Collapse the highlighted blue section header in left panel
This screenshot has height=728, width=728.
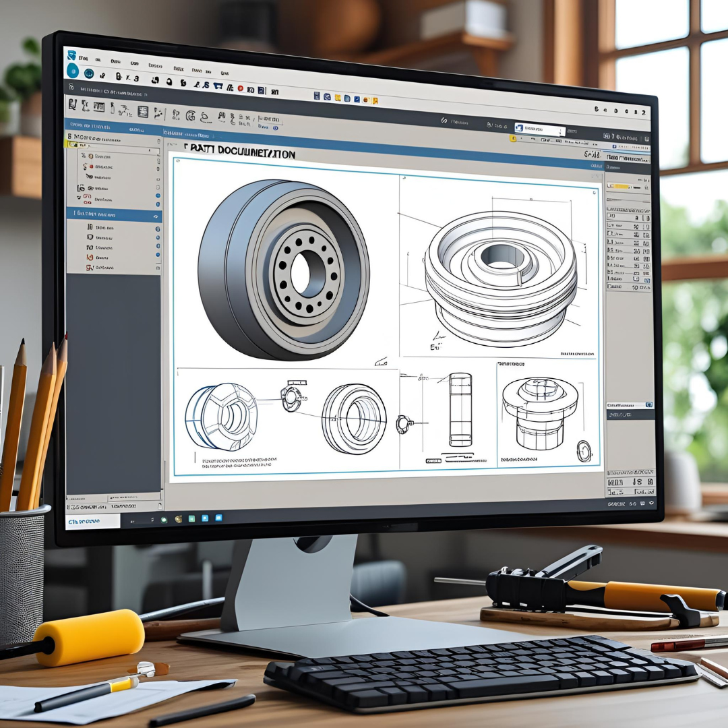(156, 216)
